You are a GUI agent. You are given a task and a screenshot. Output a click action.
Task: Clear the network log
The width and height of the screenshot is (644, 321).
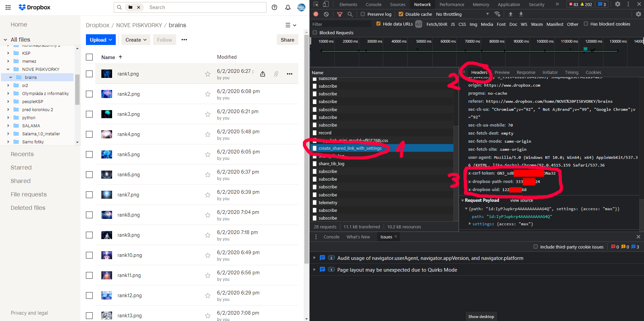(326, 14)
